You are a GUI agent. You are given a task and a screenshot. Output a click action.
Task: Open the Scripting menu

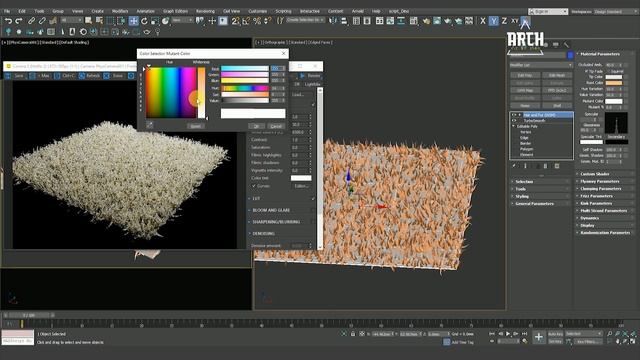pos(283,11)
